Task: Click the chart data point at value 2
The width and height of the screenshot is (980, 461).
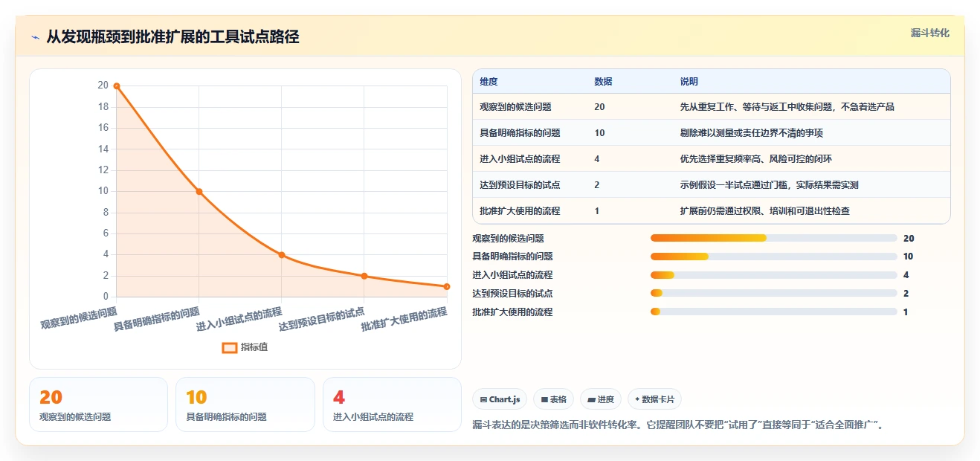Action: [364, 276]
